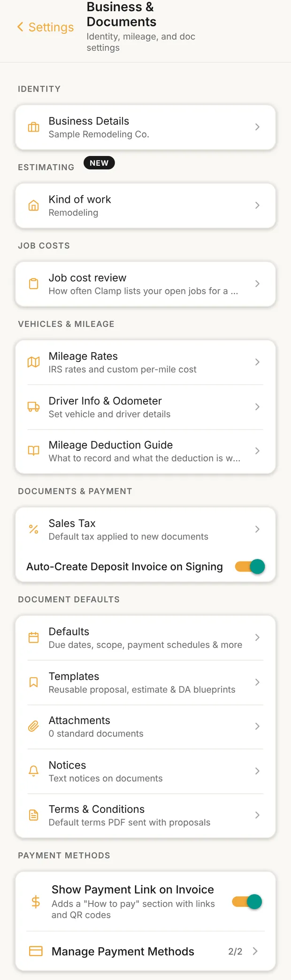Click 'Remodeling' subtitle under Kind of work
The width and height of the screenshot is (291, 980).
click(x=73, y=213)
